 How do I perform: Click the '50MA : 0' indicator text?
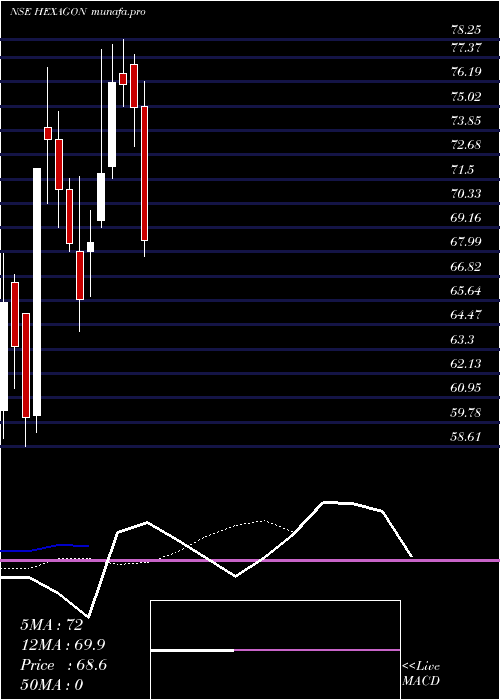coord(51,685)
